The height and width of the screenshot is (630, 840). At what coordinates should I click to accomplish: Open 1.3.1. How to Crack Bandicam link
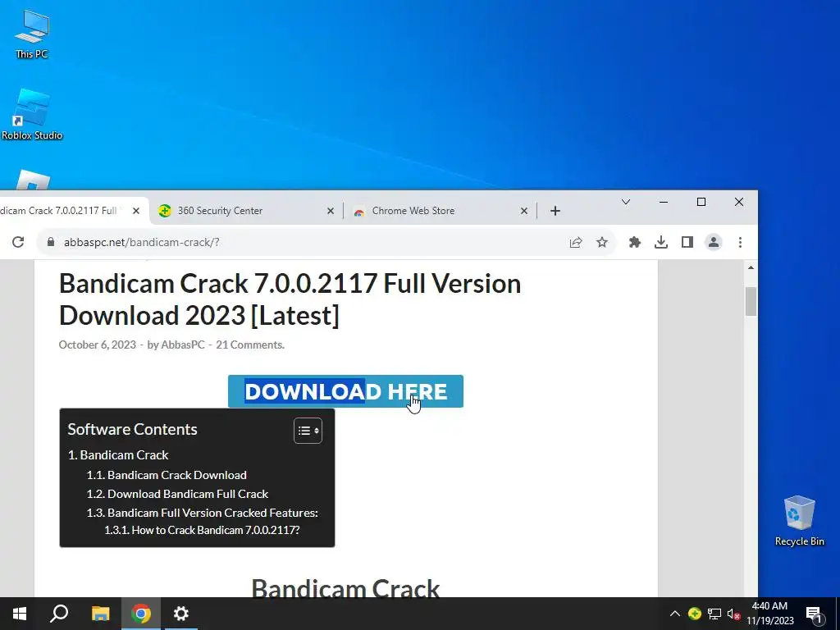pyautogui.click(x=202, y=531)
